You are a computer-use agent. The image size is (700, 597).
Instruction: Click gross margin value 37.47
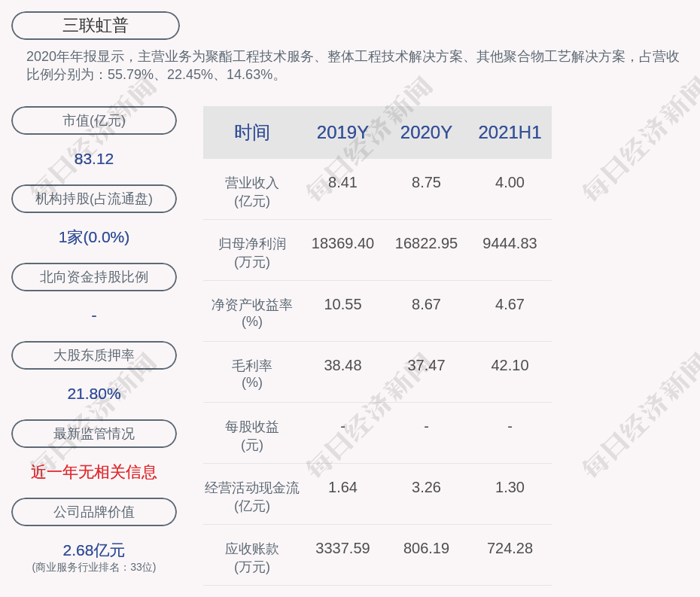[x=426, y=365]
